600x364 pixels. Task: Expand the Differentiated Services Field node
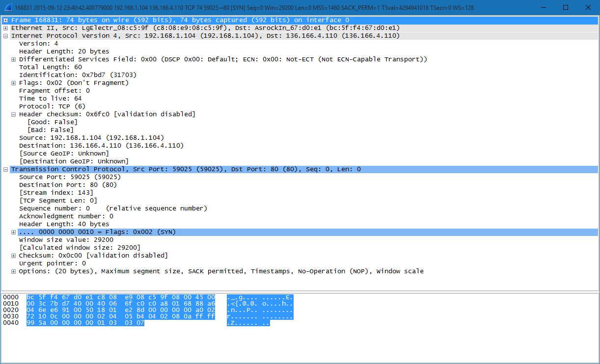(14, 59)
